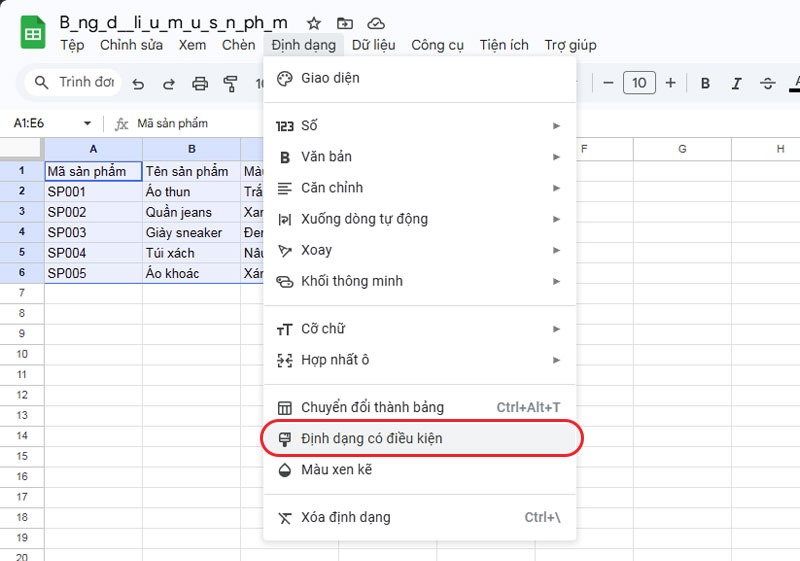Select column B header
The width and height of the screenshot is (800, 561).
point(192,149)
